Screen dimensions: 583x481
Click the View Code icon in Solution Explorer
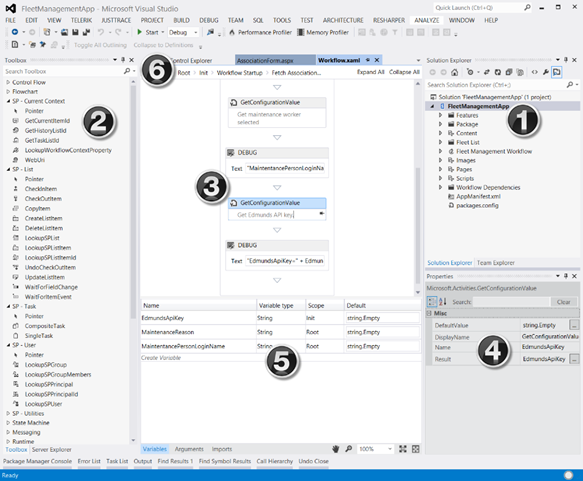click(x=534, y=72)
